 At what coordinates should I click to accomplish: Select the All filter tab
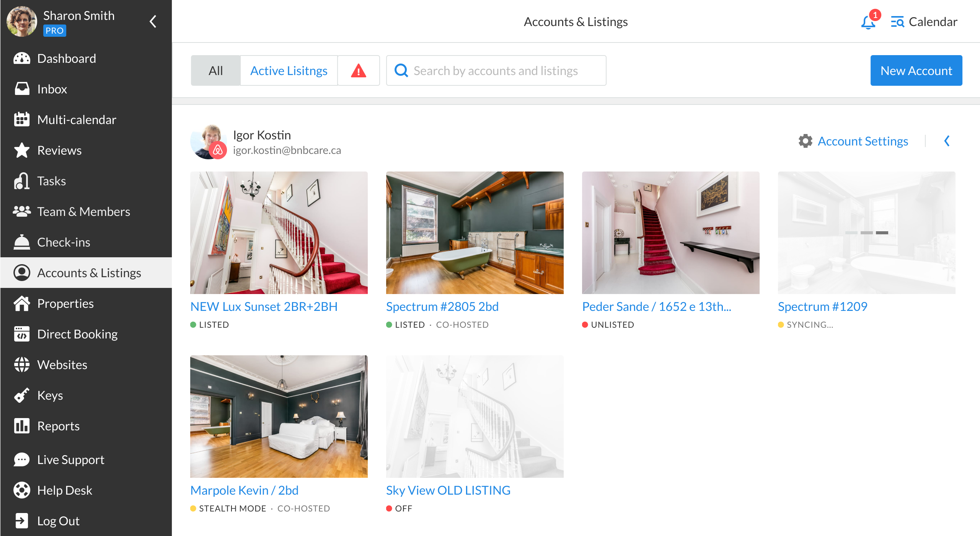click(x=215, y=71)
